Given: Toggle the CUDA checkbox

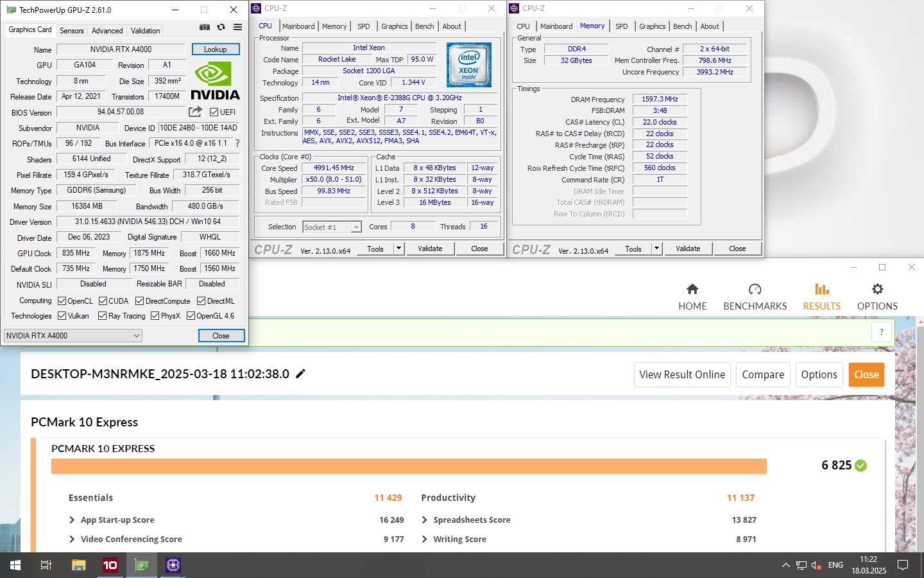Looking at the screenshot, I should 103,301.
